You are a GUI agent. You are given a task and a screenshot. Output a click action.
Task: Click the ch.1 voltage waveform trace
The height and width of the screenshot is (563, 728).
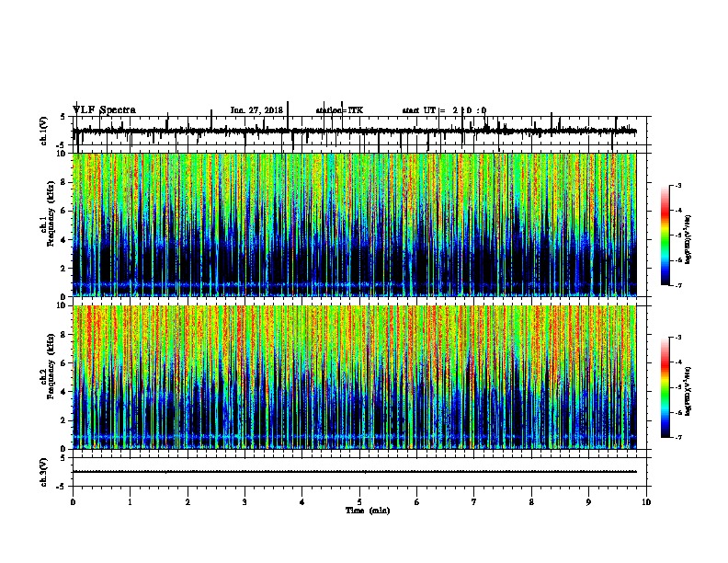(x=354, y=132)
